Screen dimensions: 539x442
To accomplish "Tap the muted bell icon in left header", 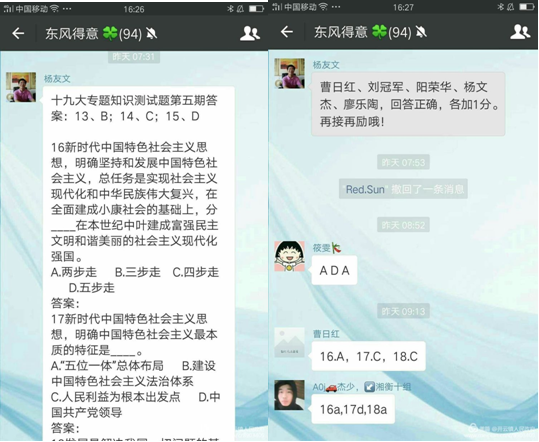I will point(152,34).
